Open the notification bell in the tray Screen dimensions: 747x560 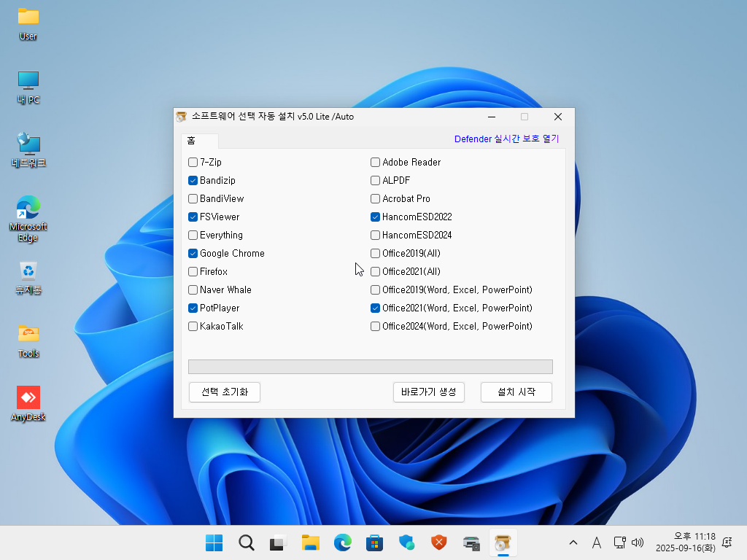(x=727, y=542)
